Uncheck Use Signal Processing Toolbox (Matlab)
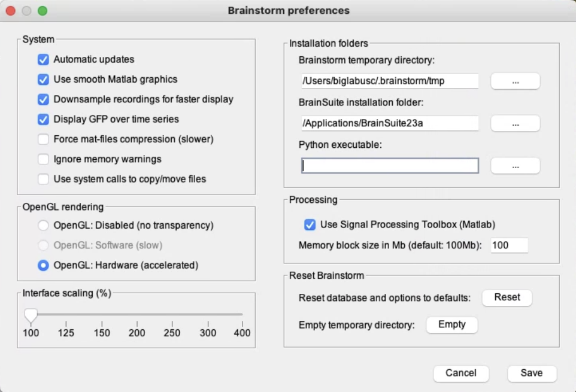The image size is (576, 392). (x=310, y=225)
